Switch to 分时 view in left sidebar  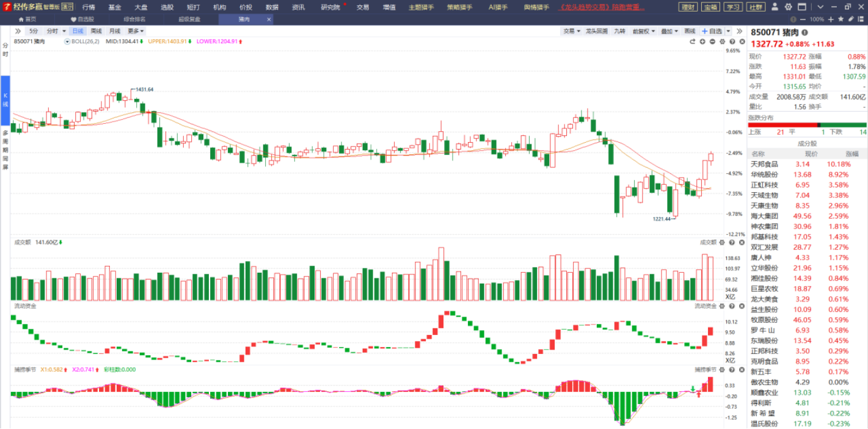click(5, 50)
